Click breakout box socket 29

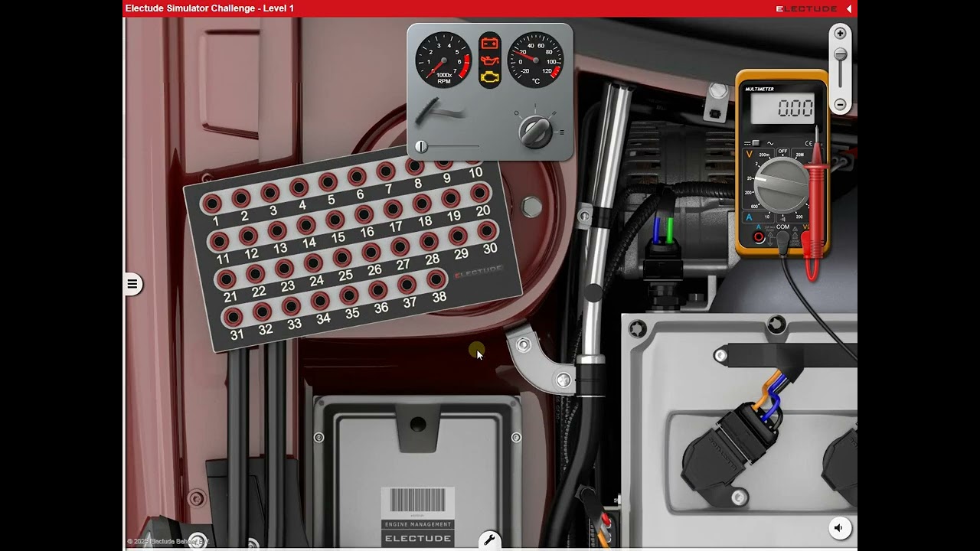coord(458,235)
